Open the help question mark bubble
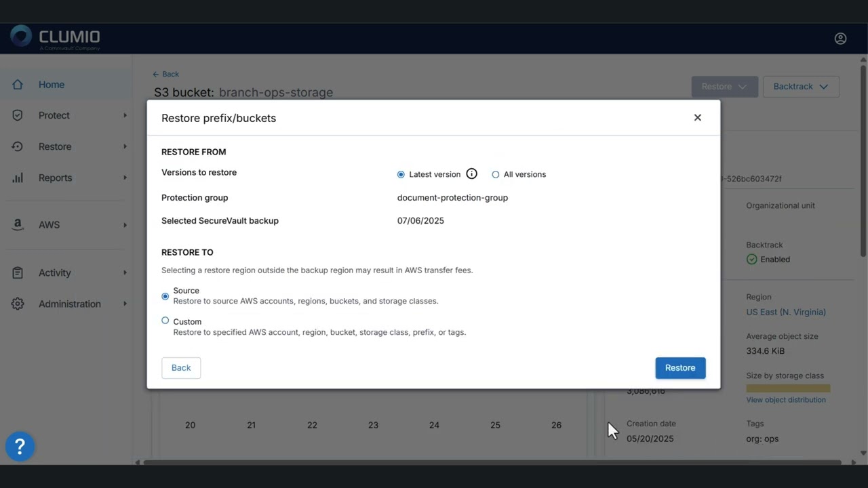This screenshot has height=488, width=868. (x=20, y=447)
